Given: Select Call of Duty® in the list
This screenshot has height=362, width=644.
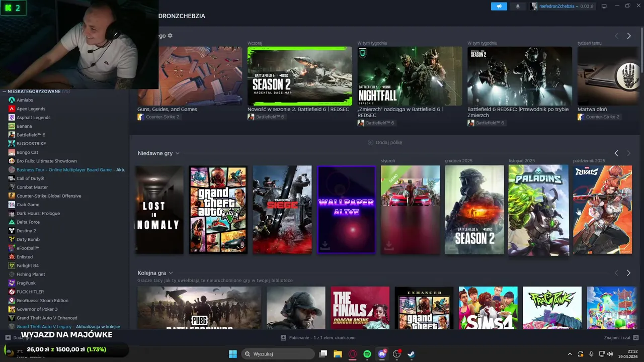Looking at the screenshot, I should point(30,178).
